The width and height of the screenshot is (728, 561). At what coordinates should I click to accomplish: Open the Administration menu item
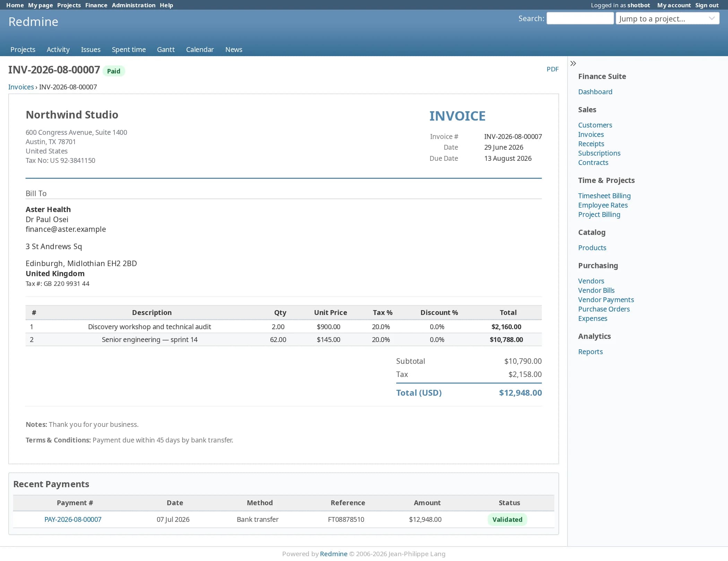pos(133,5)
